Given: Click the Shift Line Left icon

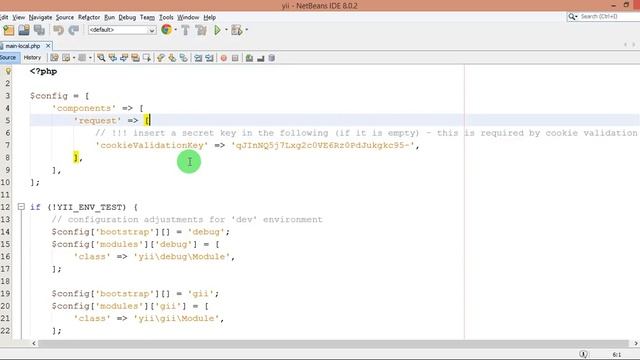Looking at the screenshot, I should click(198, 58).
